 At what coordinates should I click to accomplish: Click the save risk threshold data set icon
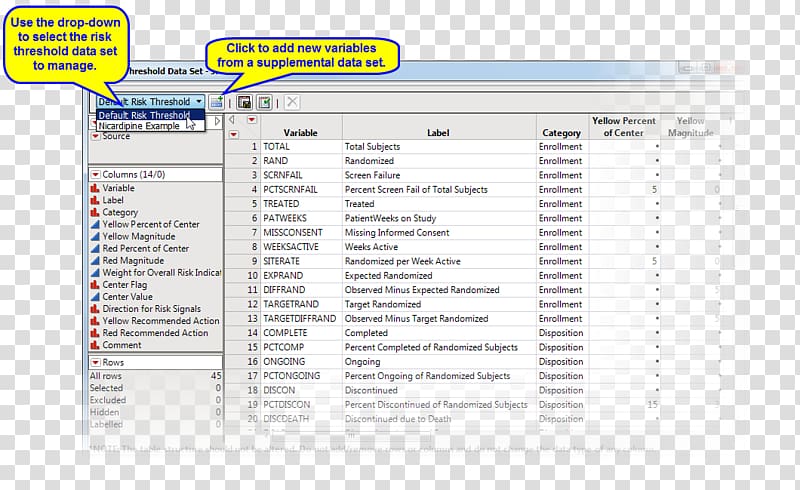point(244,102)
